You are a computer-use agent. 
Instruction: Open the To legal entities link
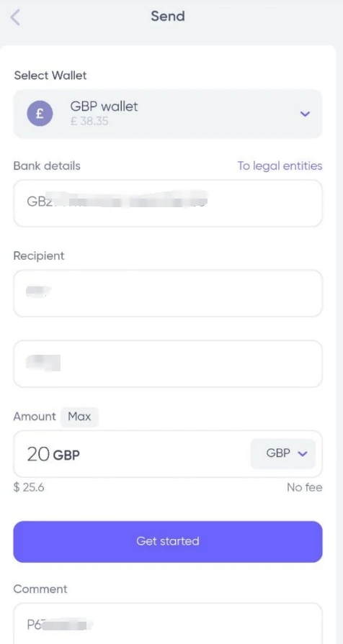(x=280, y=166)
